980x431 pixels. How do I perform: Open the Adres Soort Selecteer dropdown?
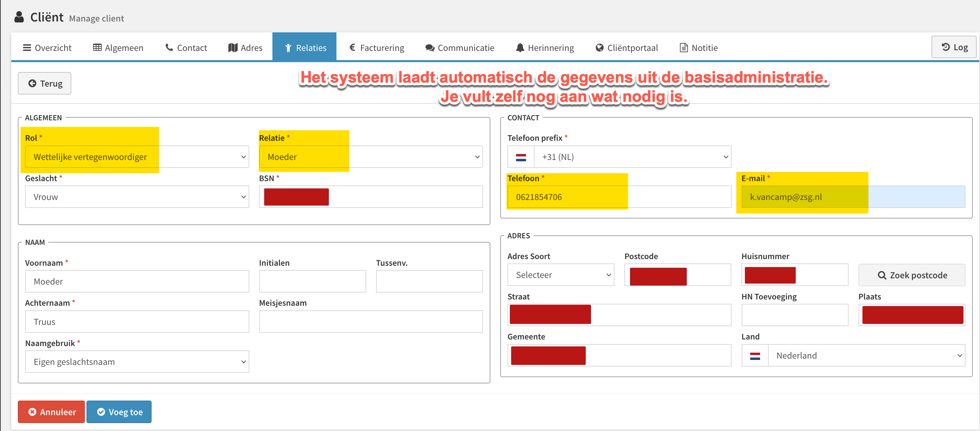click(561, 275)
